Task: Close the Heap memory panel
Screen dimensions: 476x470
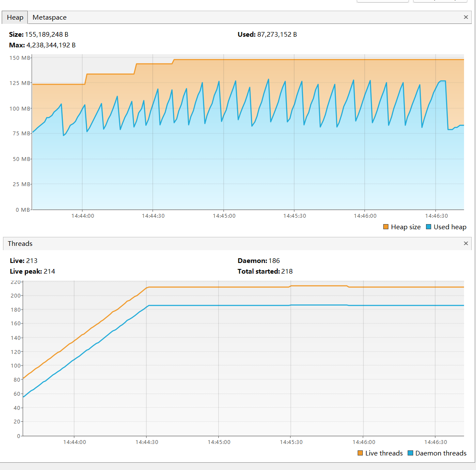Action: point(466,17)
